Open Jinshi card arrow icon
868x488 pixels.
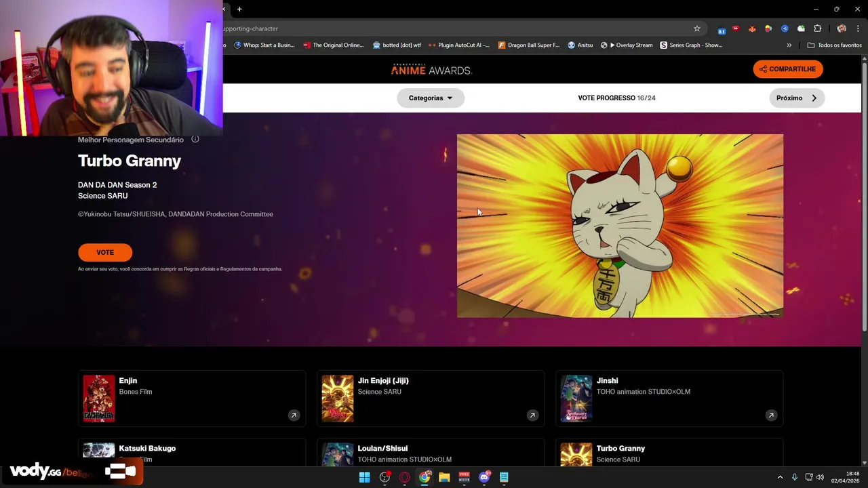771,415
